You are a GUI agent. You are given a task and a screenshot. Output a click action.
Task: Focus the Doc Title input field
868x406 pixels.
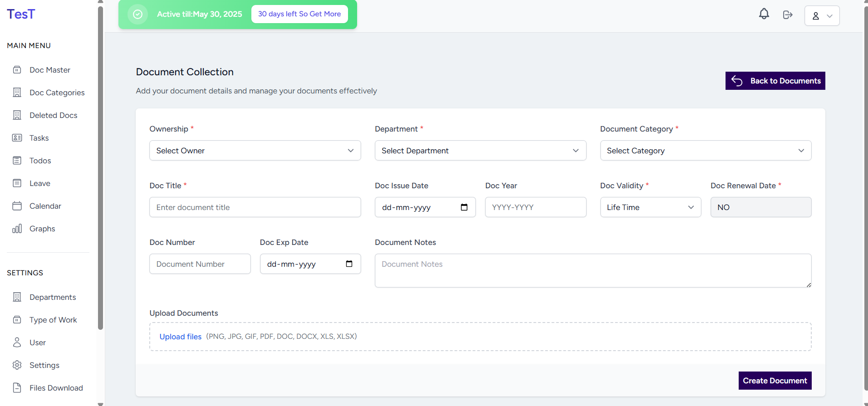pyautogui.click(x=255, y=207)
